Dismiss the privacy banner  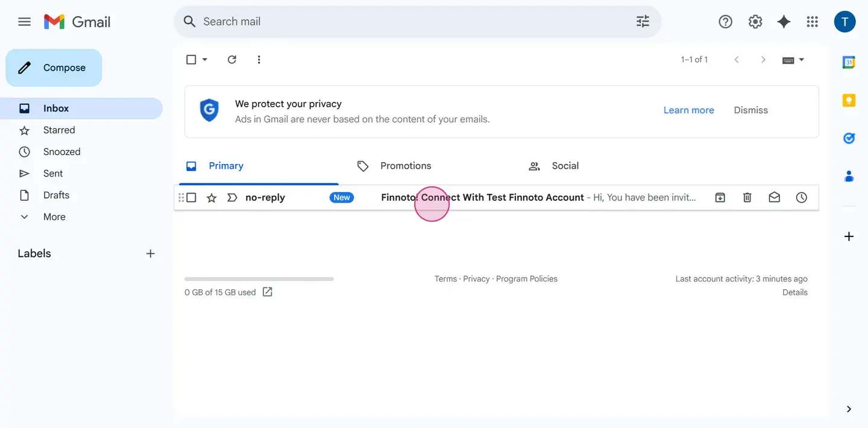click(x=750, y=110)
